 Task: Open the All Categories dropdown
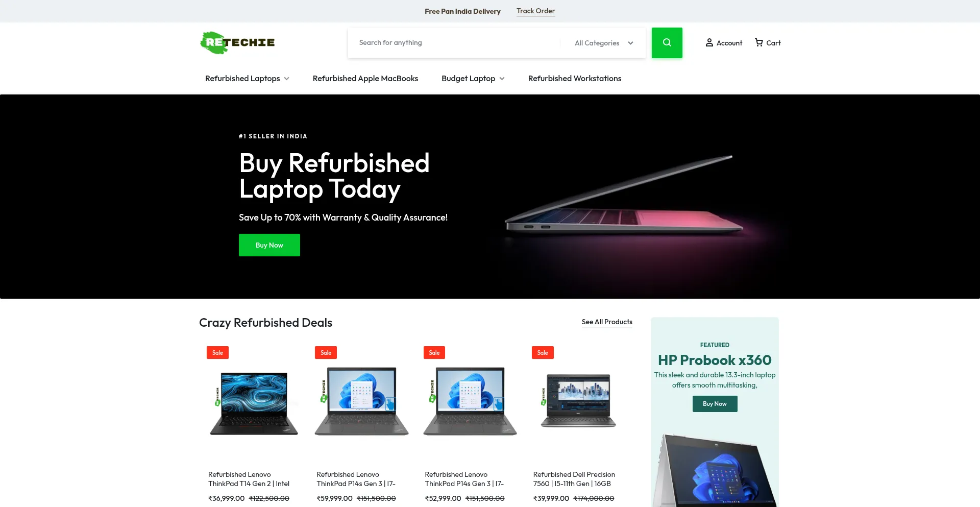pyautogui.click(x=603, y=43)
